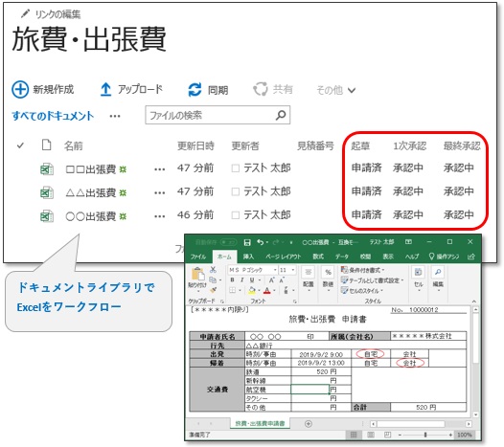Click the Excel share icon at ribbon right
504x447 pixels.
[471, 257]
